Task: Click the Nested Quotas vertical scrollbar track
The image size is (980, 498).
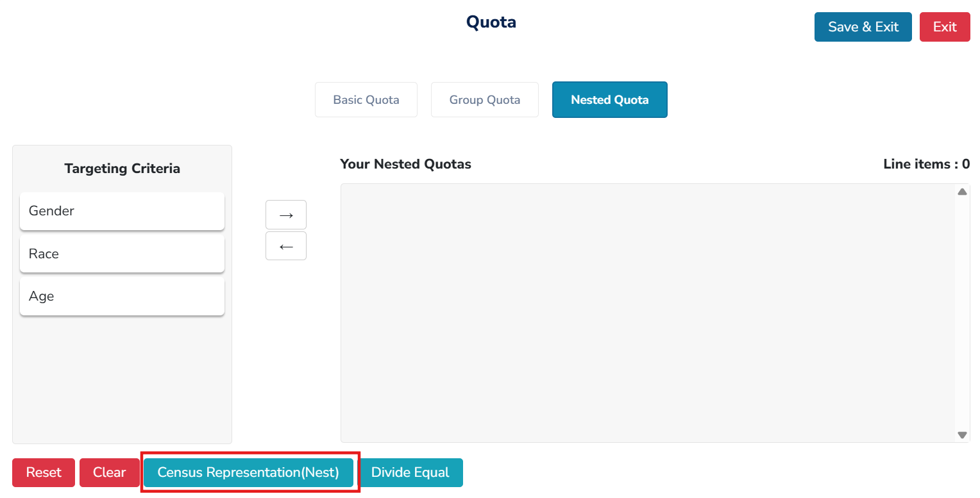Action: pyautogui.click(x=962, y=313)
